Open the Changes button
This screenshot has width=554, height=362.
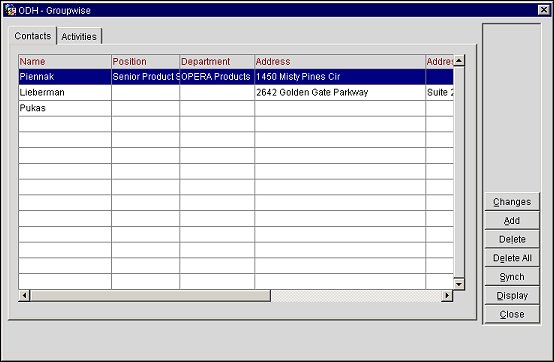tap(512, 202)
